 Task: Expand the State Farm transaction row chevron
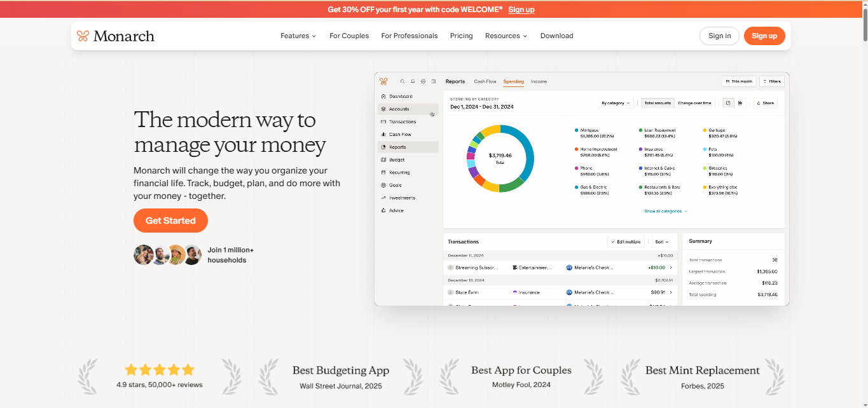click(671, 292)
